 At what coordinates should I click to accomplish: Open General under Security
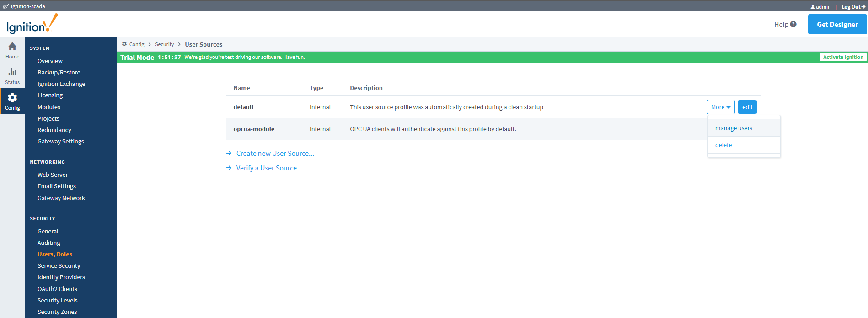point(48,231)
